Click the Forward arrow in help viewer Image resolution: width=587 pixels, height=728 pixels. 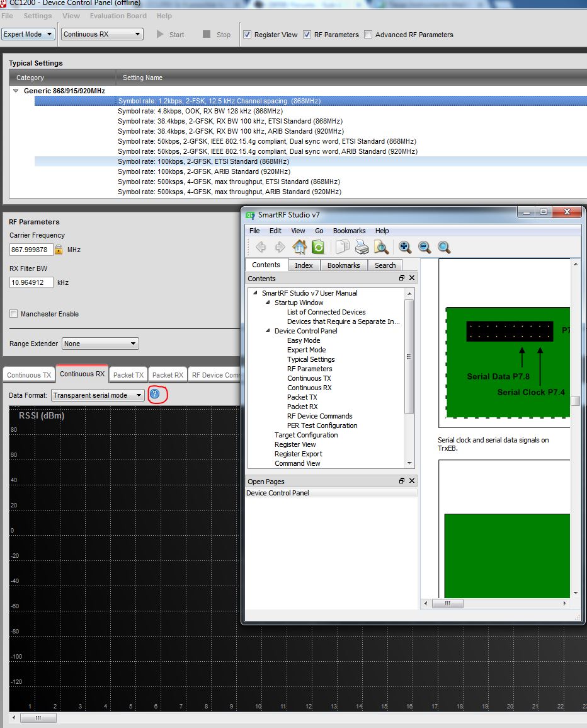(280, 247)
